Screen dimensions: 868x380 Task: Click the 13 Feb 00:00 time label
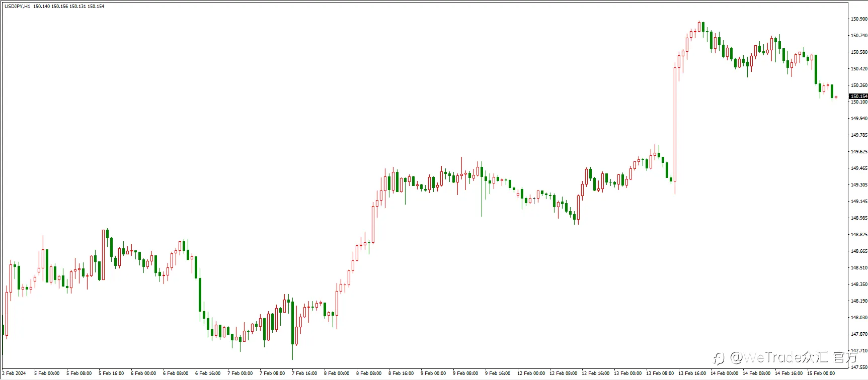pyautogui.click(x=627, y=373)
